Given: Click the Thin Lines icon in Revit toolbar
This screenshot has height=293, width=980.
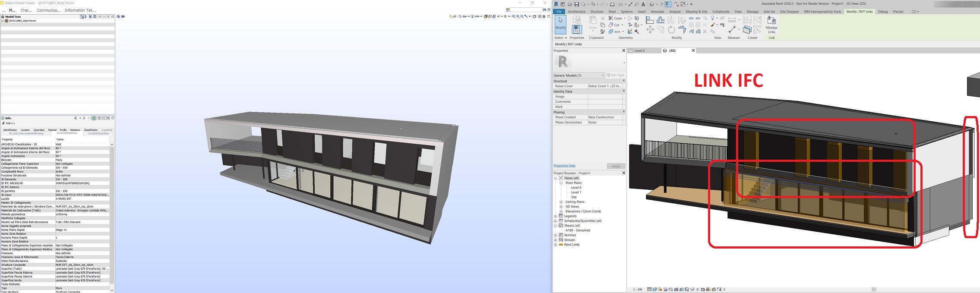Looking at the screenshot, I should click(x=668, y=4).
